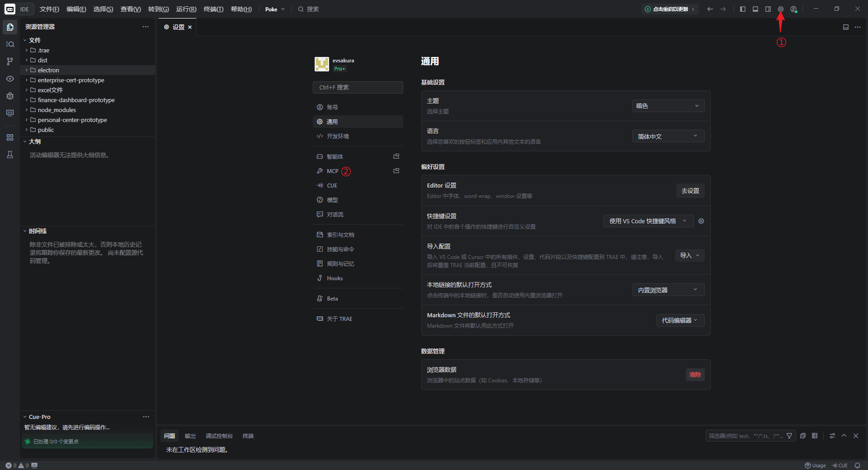Click the filter funnel icon in Problems panel
Image resolution: width=868 pixels, height=470 pixels.
pyautogui.click(x=789, y=436)
